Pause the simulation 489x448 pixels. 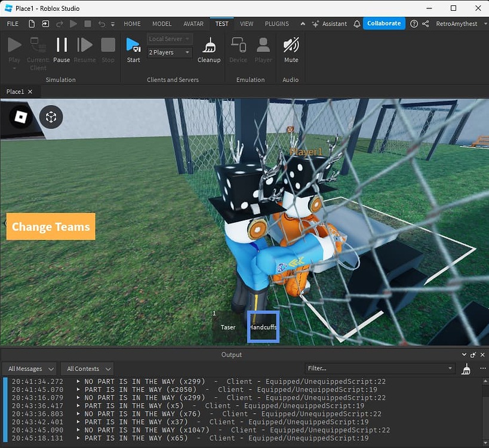(x=61, y=48)
